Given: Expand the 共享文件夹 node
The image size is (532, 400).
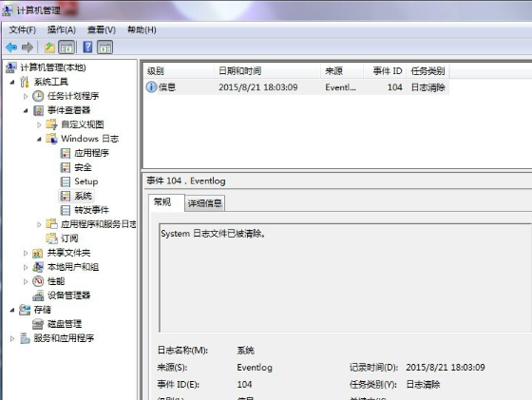Looking at the screenshot, I should pyautogui.click(x=26, y=253).
